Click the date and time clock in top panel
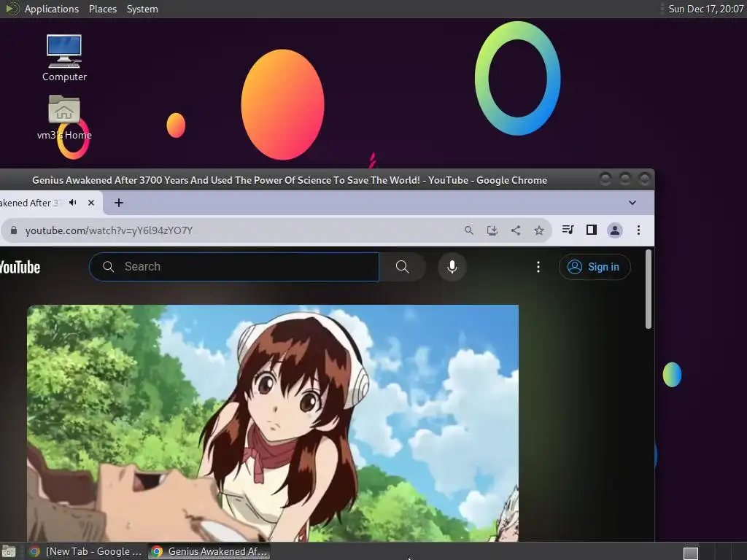This screenshot has width=747, height=560. pyautogui.click(x=705, y=9)
